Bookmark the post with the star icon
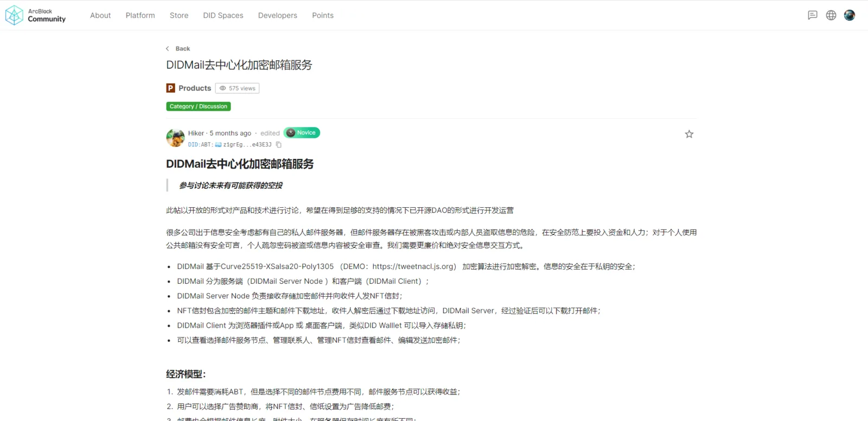 coord(689,134)
